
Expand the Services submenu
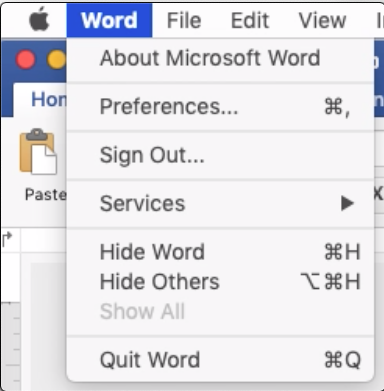click(220, 203)
